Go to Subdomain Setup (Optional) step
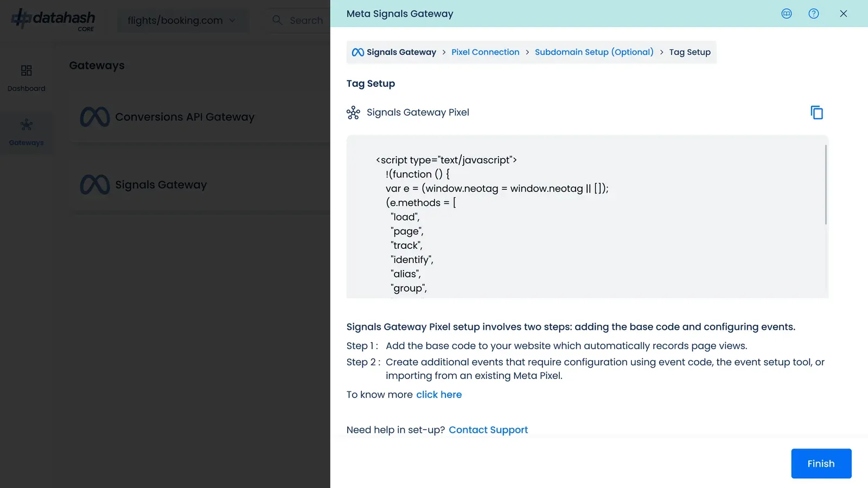Screen dimensions: 868x488 click(x=594, y=52)
